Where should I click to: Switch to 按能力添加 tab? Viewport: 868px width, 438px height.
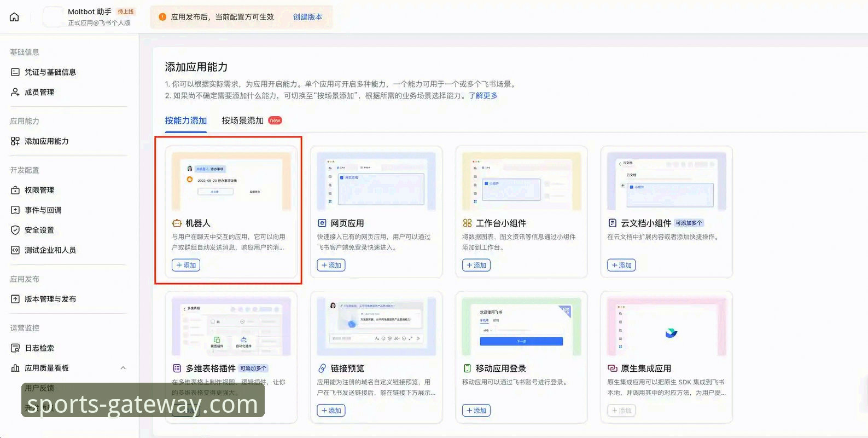pos(186,120)
